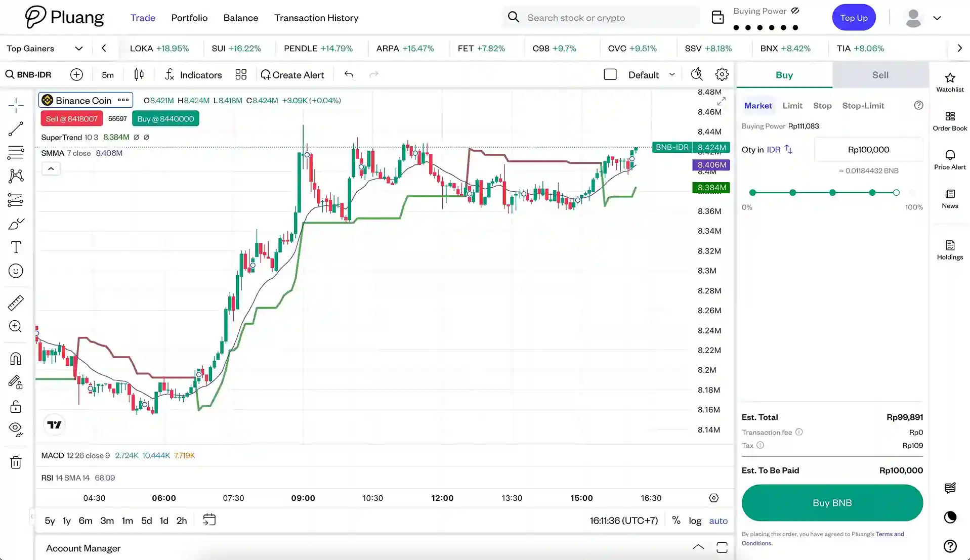This screenshot has width=970, height=560.
Task: Show previous items in gainers ticker
Action: point(104,49)
